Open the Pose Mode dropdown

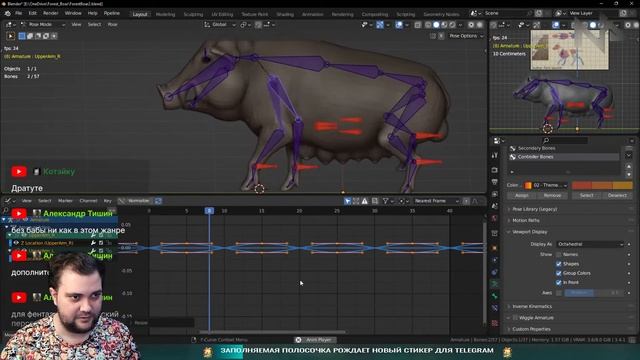(x=43, y=24)
